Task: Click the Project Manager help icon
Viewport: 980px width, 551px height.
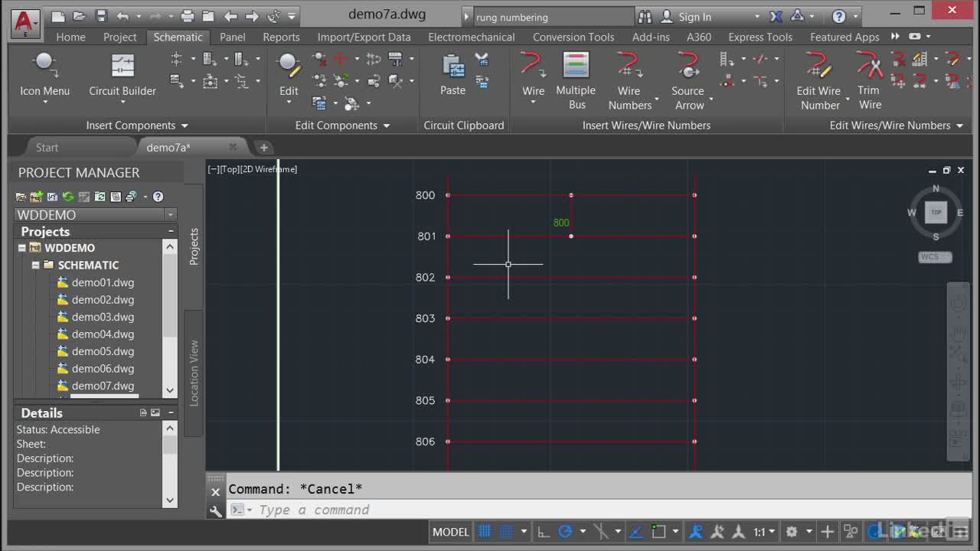Action: pos(158,197)
